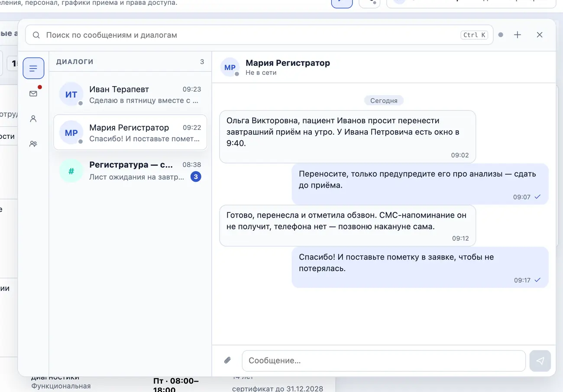Click the Ctrl K shortcut hint
This screenshot has width=563, height=392.
pyautogui.click(x=475, y=35)
